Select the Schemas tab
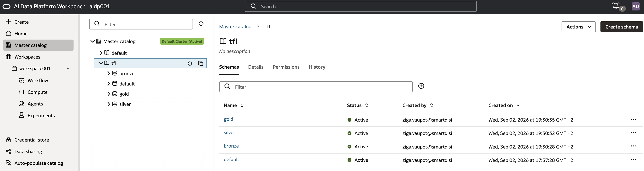The height and width of the screenshot is (171, 644). (229, 67)
